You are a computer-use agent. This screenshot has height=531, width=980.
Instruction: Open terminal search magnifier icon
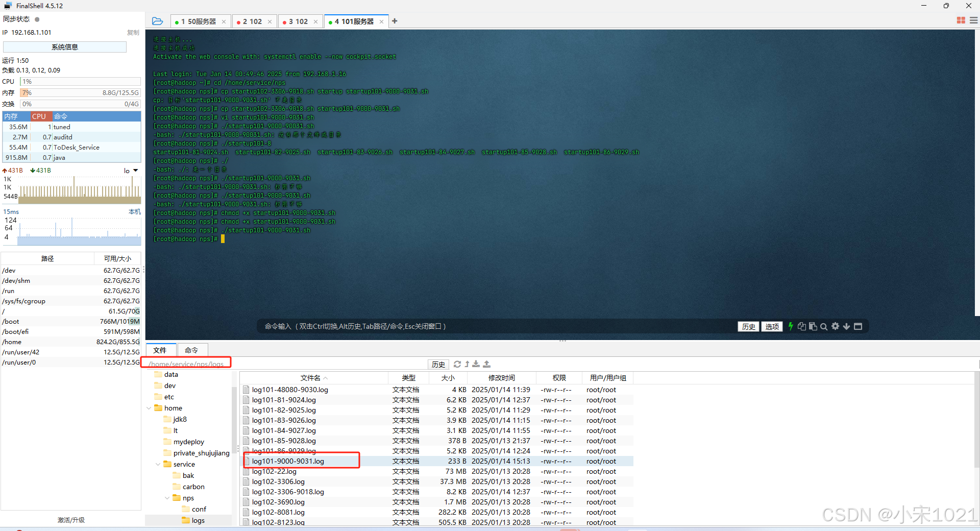pyautogui.click(x=824, y=327)
